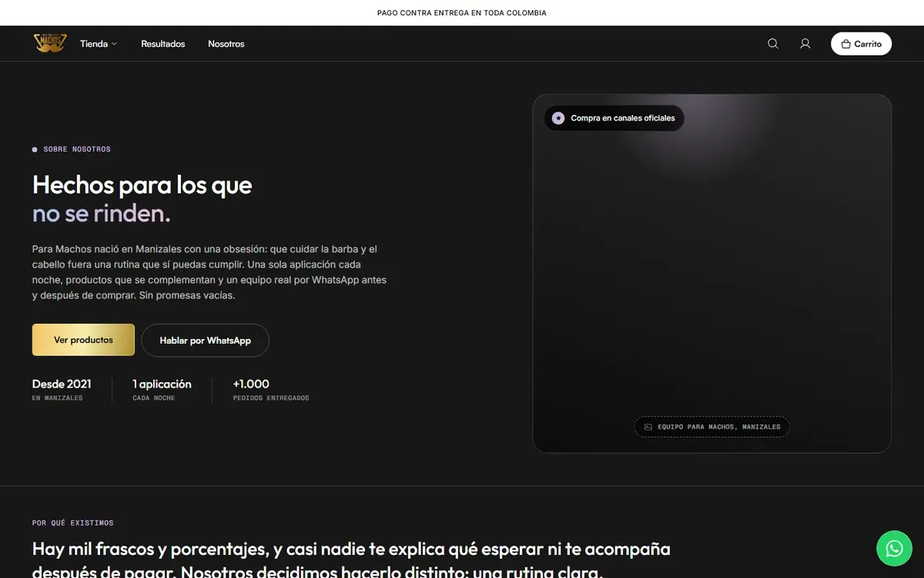The width and height of the screenshot is (924, 578).
Task: Open the Carrito cart button
Action: coord(861,44)
